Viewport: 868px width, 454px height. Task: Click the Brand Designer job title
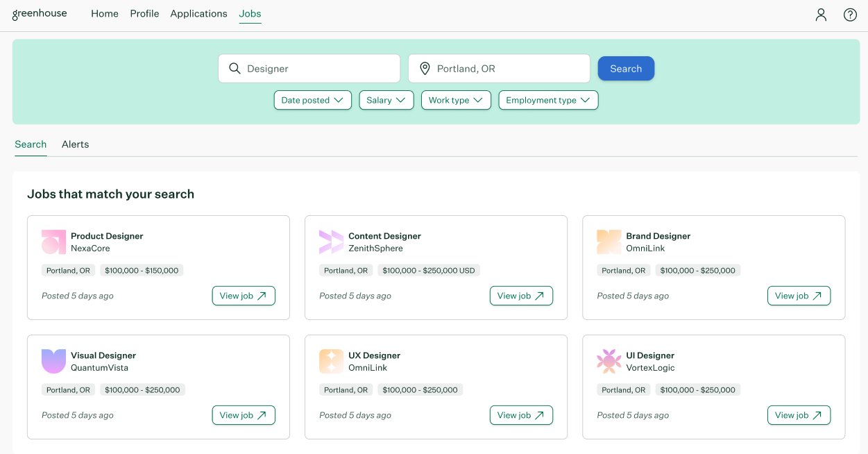[x=658, y=236]
